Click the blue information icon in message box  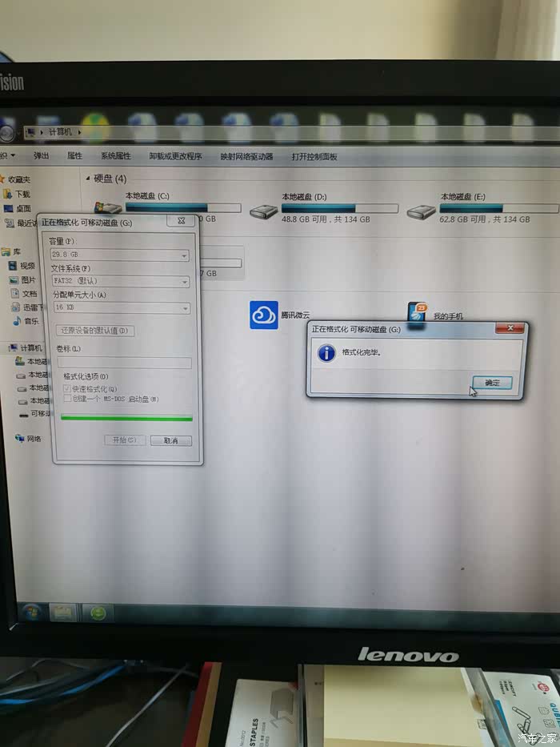click(326, 353)
